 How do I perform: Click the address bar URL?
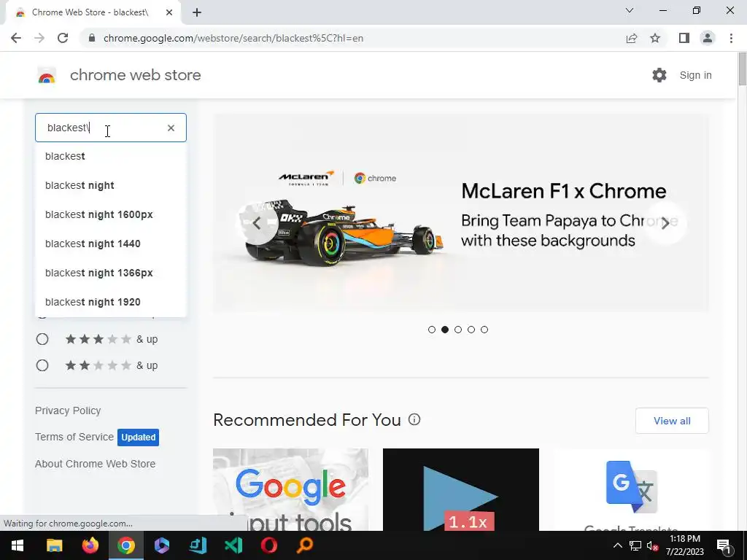click(x=233, y=38)
